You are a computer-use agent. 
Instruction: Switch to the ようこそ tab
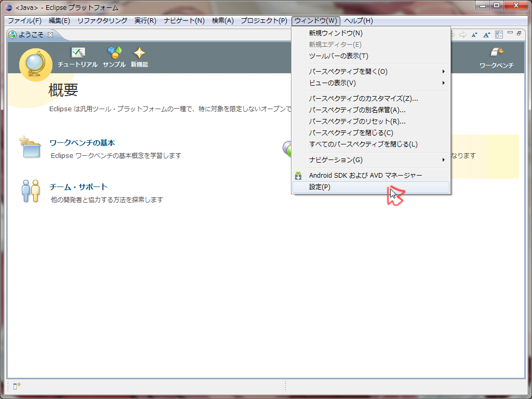(x=31, y=35)
